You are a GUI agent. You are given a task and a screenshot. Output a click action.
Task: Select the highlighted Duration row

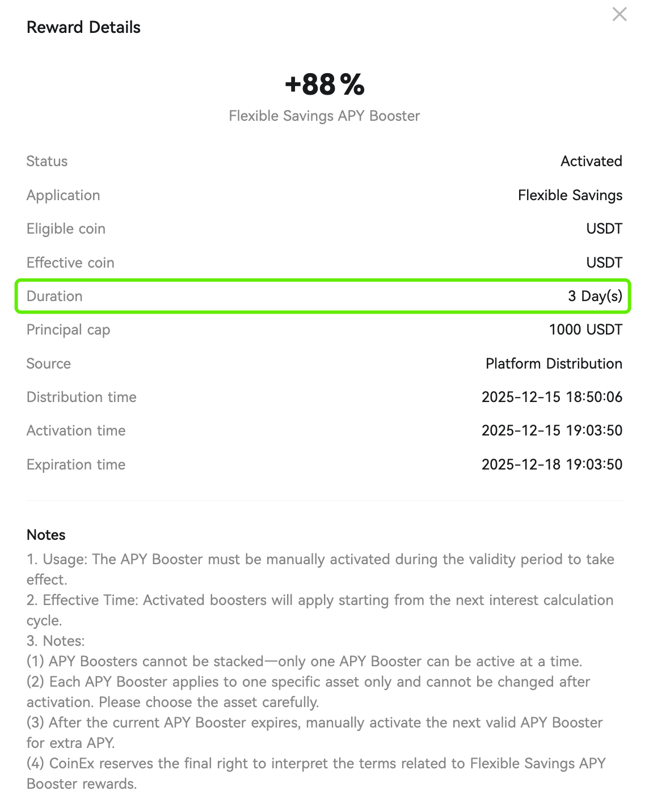[x=323, y=296]
